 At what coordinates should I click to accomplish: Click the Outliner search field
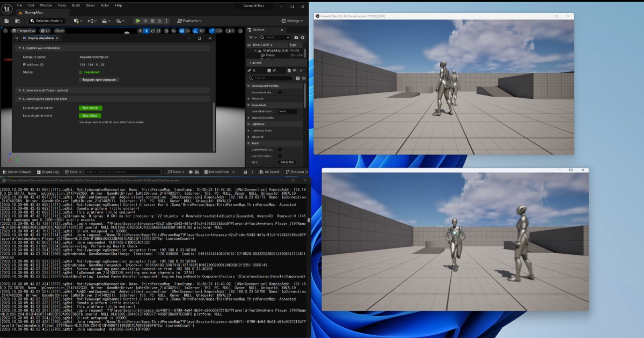tap(275, 38)
